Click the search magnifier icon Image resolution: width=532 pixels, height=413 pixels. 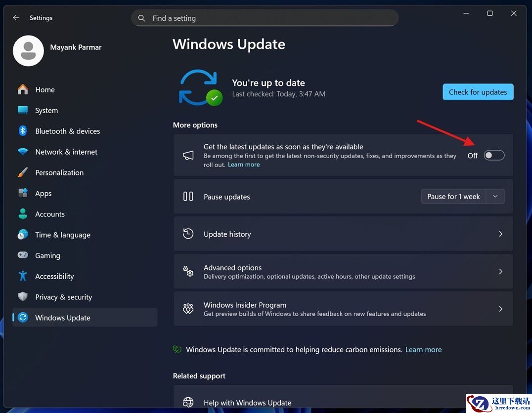click(x=142, y=18)
